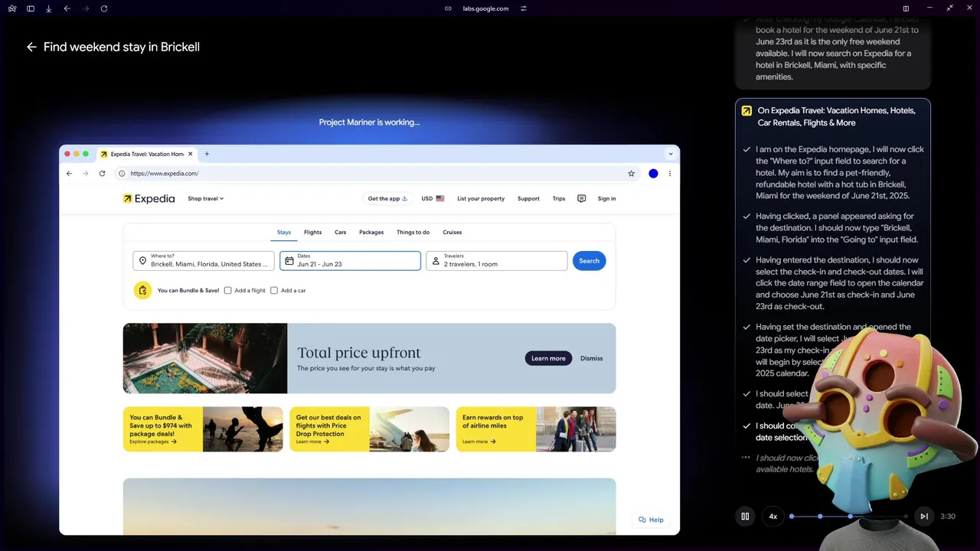Check the Add a car checkbox
Screen dimensions: 980x551
click(x=274, y=291)
